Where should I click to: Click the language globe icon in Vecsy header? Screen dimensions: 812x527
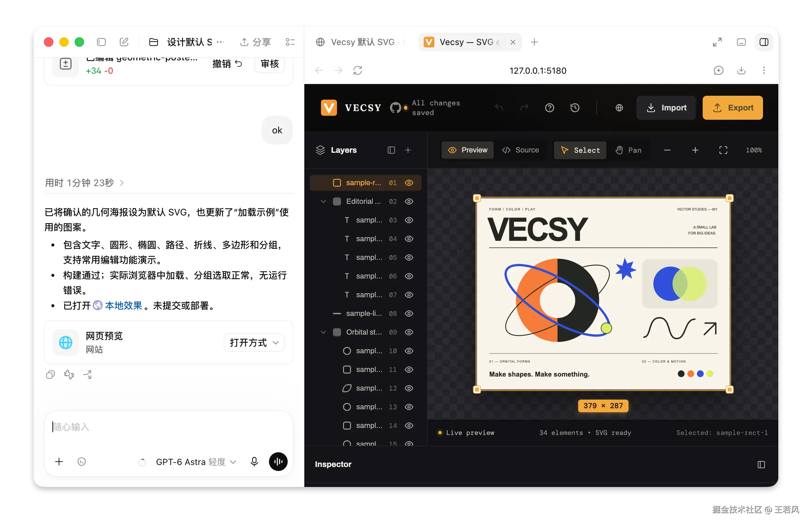click(619, 108)
